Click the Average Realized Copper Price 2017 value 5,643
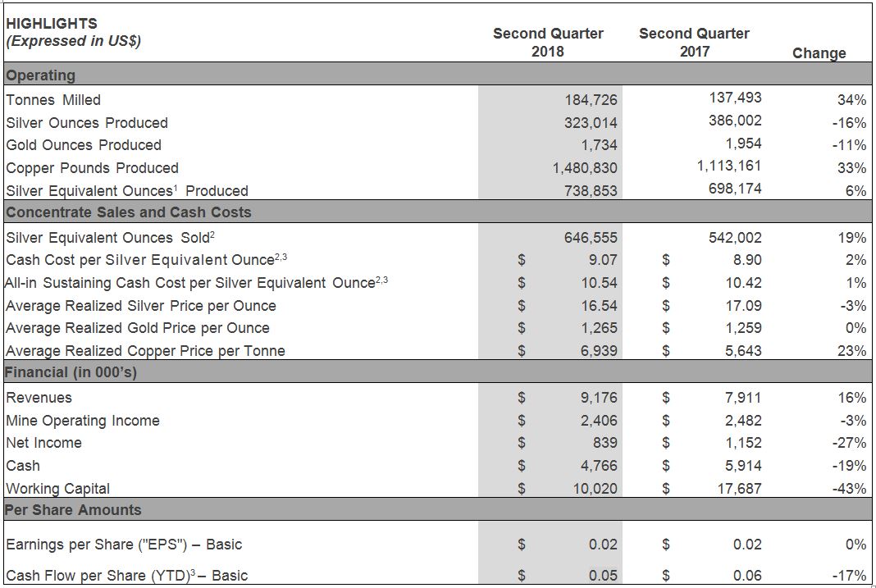The height and width of the screenshot is (588, 876). (x=743, y=351)
